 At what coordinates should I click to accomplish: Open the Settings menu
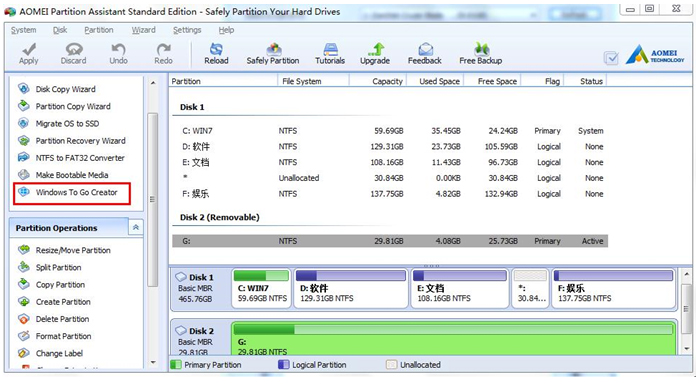[x=187, y=30]
